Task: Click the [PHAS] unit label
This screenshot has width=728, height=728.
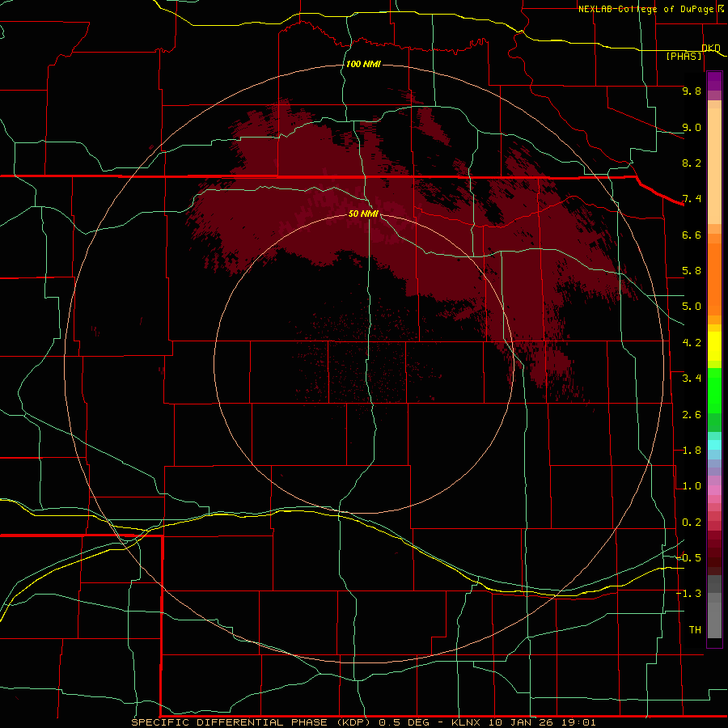Action: 684,57
